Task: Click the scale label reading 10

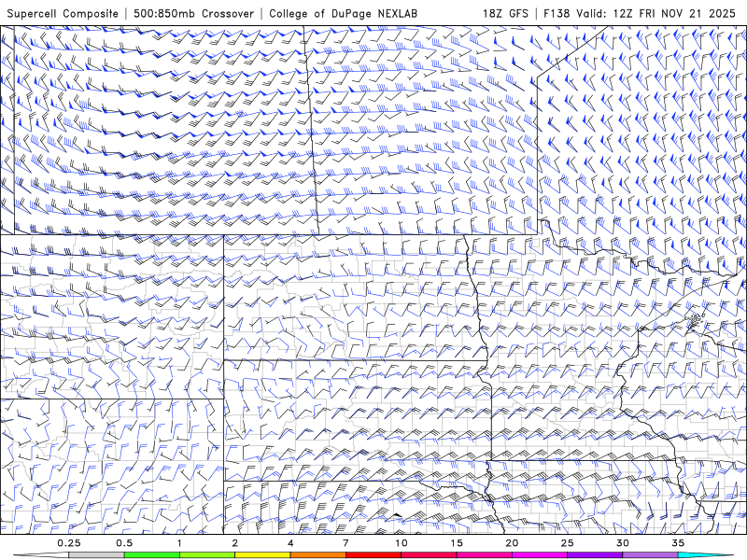Action: 402,543
